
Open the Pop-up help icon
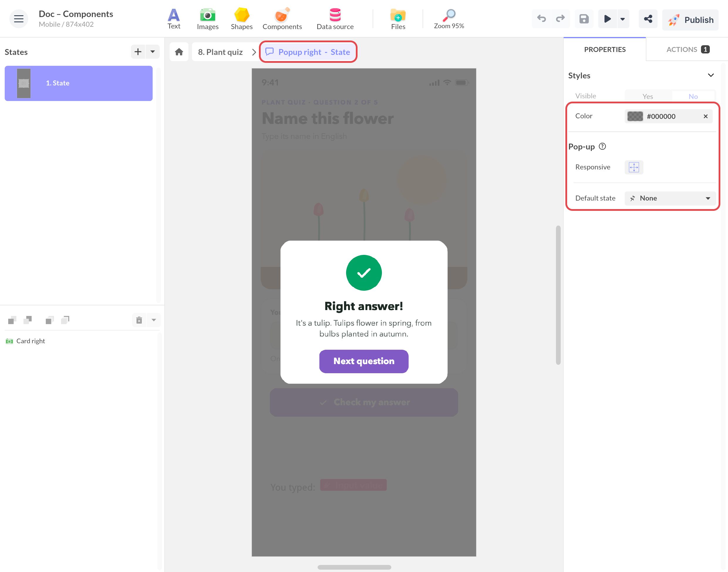click(602, 146)
